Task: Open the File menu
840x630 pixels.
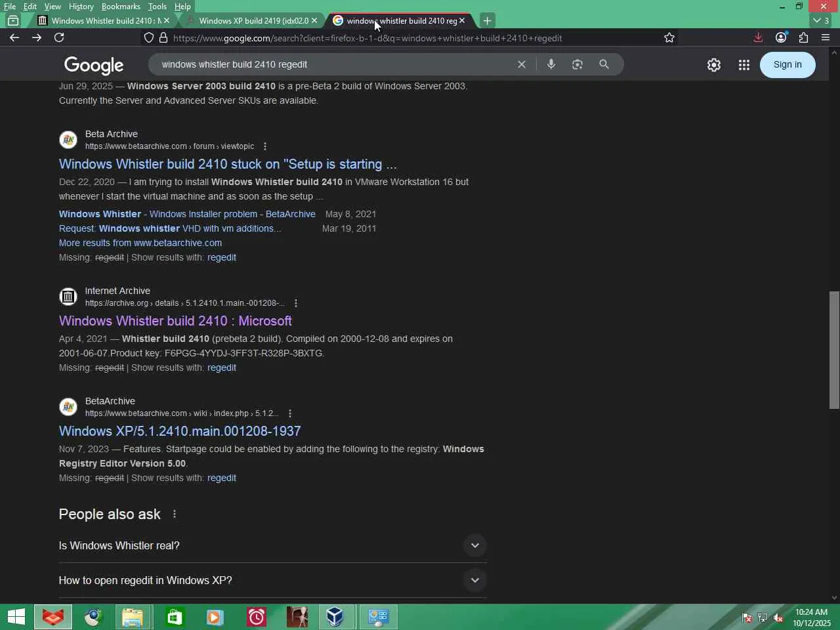Action: 10,7
